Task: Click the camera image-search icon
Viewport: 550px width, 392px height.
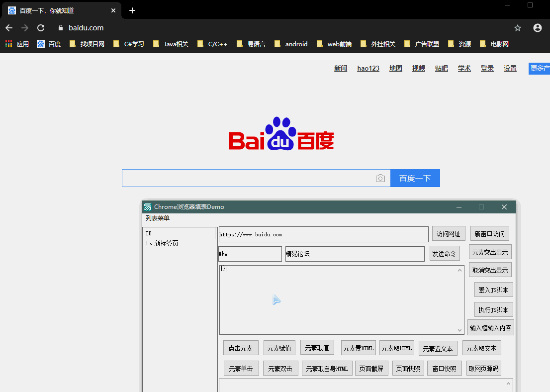Action: point(380,178)
